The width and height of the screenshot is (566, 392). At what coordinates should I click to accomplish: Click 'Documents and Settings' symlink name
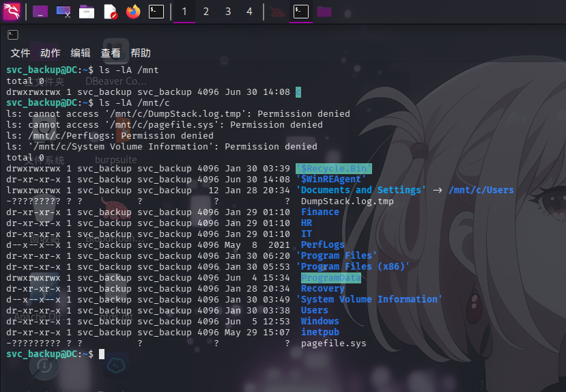(x=360, y=191)
